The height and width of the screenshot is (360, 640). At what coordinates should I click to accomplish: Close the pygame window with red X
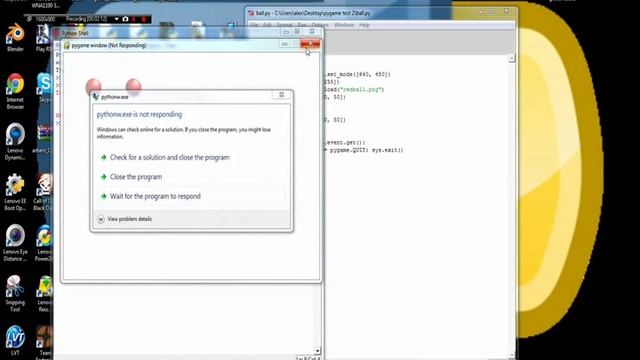click(x=310, y=44)
